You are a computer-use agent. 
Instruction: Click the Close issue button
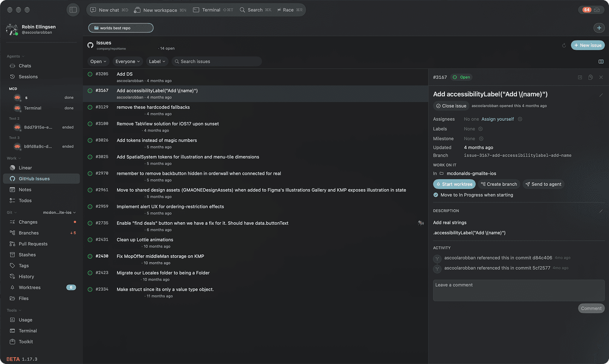[x=451, y=106]
